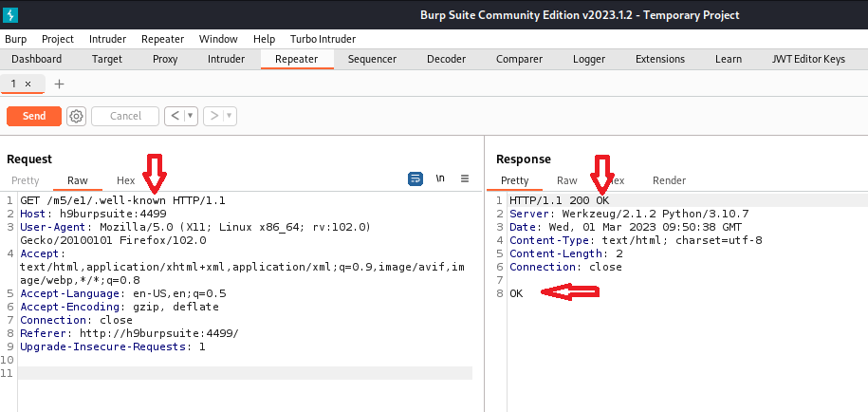Open the Window menu
This screenshot has width=868, height=412.
coord(218,39)
